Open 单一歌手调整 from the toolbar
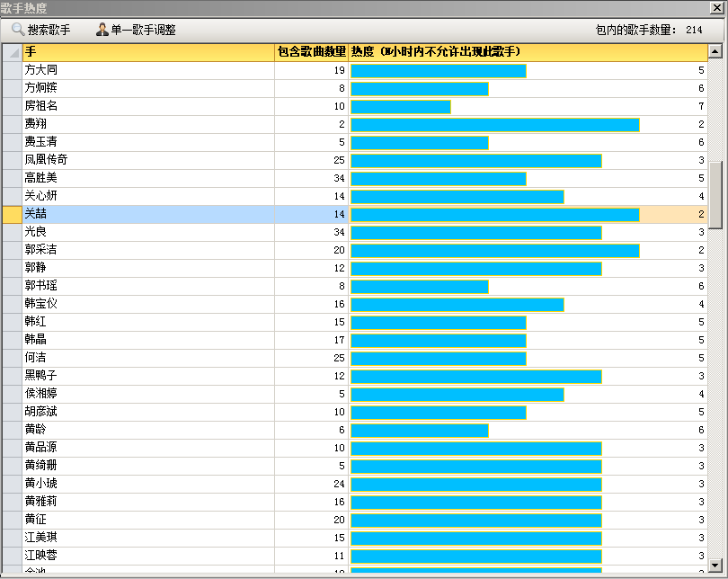Viewport: 728px width, 579px height. click(143, 30)
